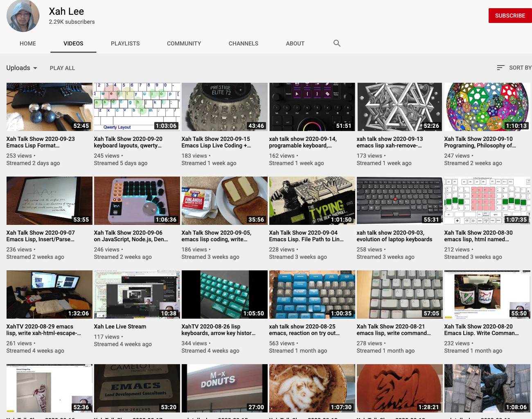Open title evolution of laptop keyboards

[394, 236]
